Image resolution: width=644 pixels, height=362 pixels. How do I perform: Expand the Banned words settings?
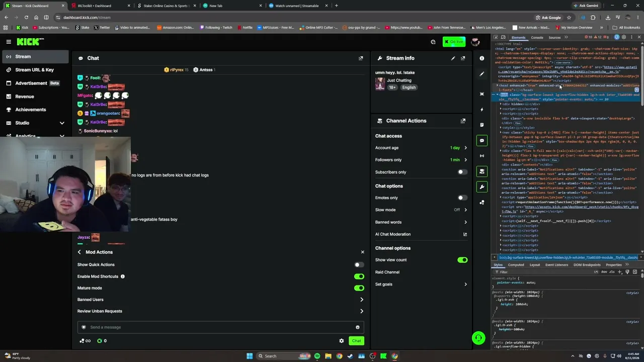[421, 222]
